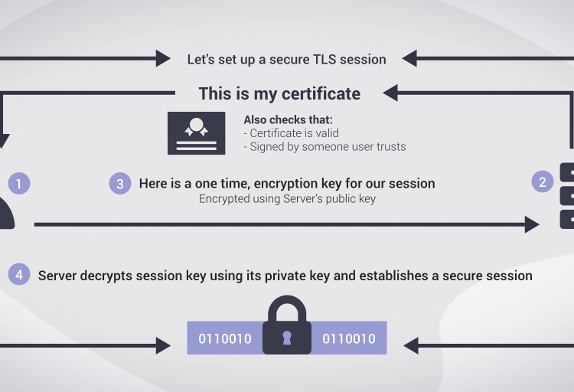The image size is (574, 392).
Task: Click the arrowhead right of the TLS session text
Action: pos(409,58)
